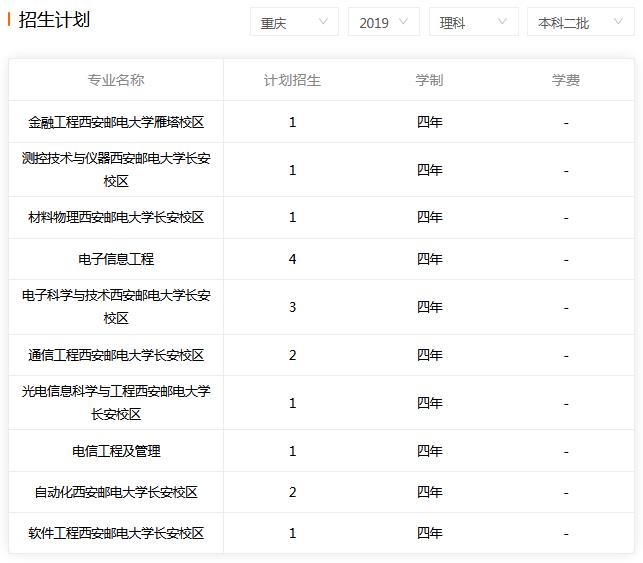Click the 招生计划 section heading
This screenshot has height=563, width=643.
[54, 20]
